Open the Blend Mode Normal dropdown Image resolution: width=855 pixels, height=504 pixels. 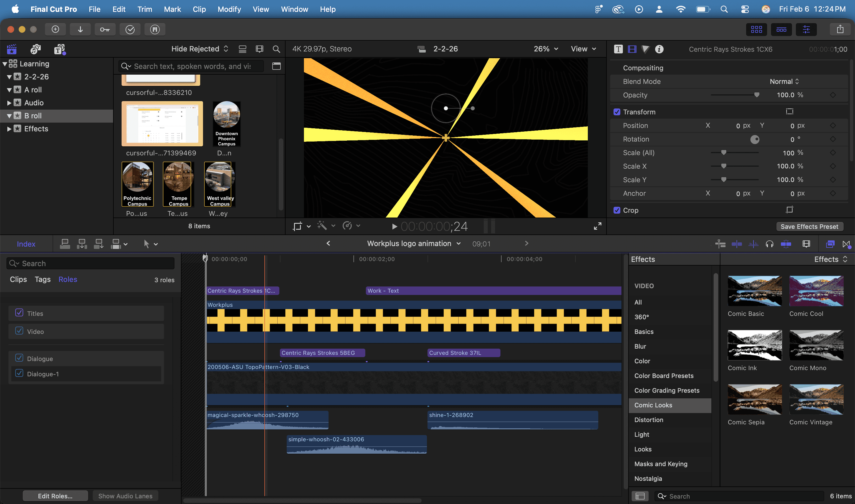point(784,82)
